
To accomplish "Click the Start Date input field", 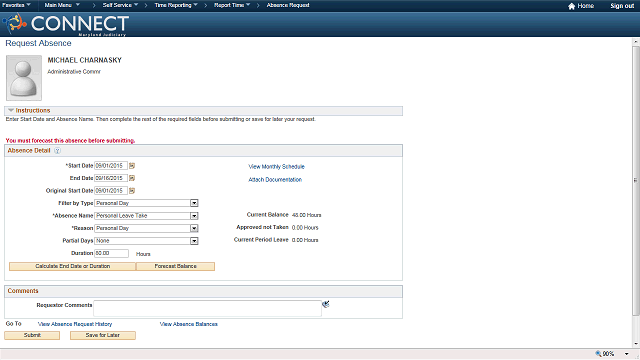I will coord(111,166).
